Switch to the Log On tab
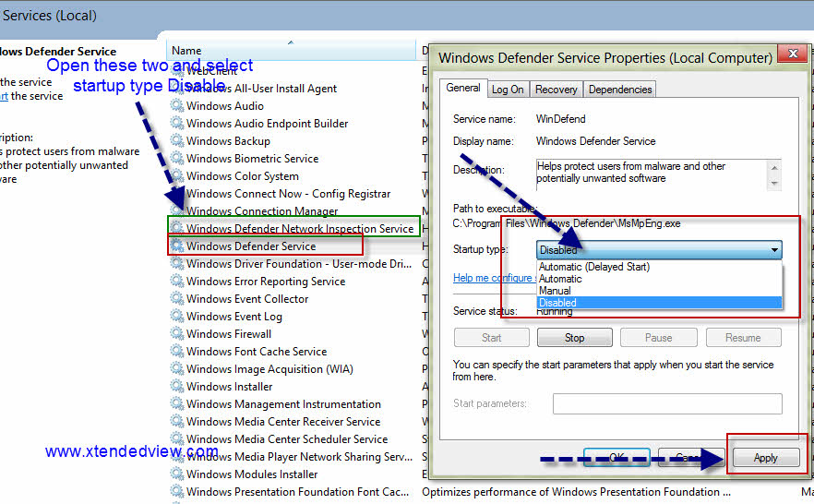Screen dimensions: 814x504 508,90
